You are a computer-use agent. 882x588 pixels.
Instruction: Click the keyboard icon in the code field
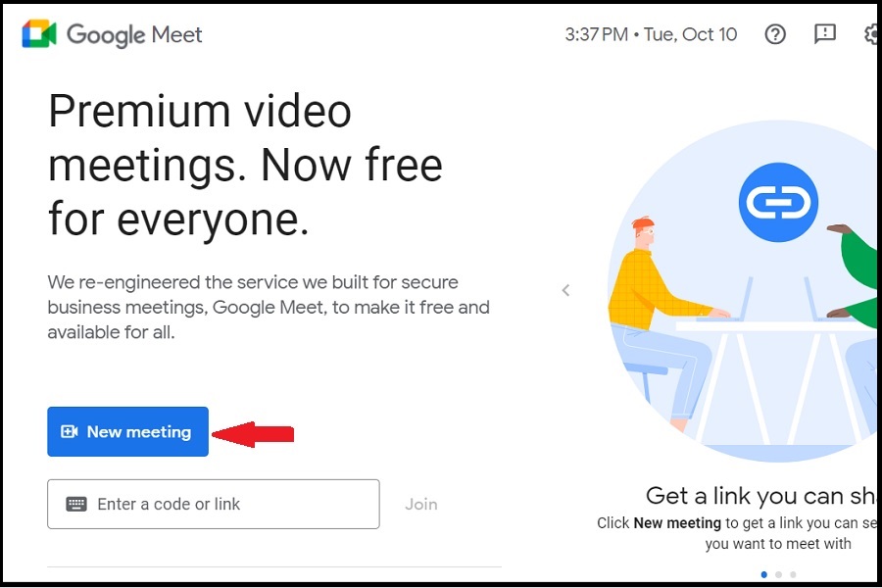[x=76, y=504]
